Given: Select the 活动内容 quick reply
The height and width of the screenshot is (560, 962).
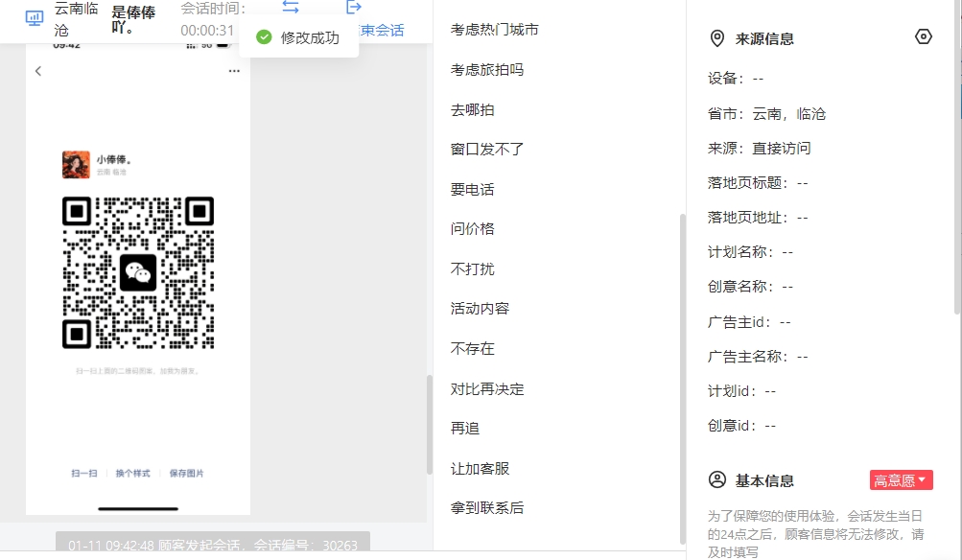Looking at the screenshot, I should tap(480, 309).
